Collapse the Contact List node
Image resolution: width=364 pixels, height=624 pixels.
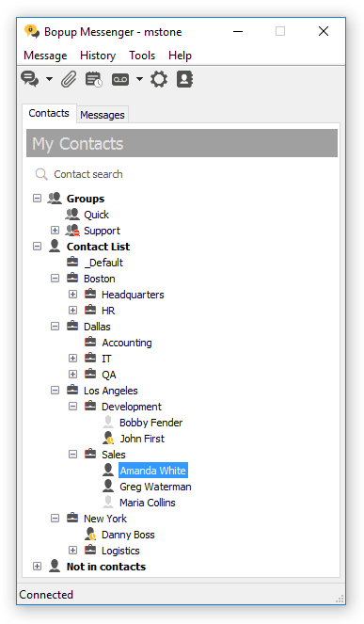tap(37, 247)
